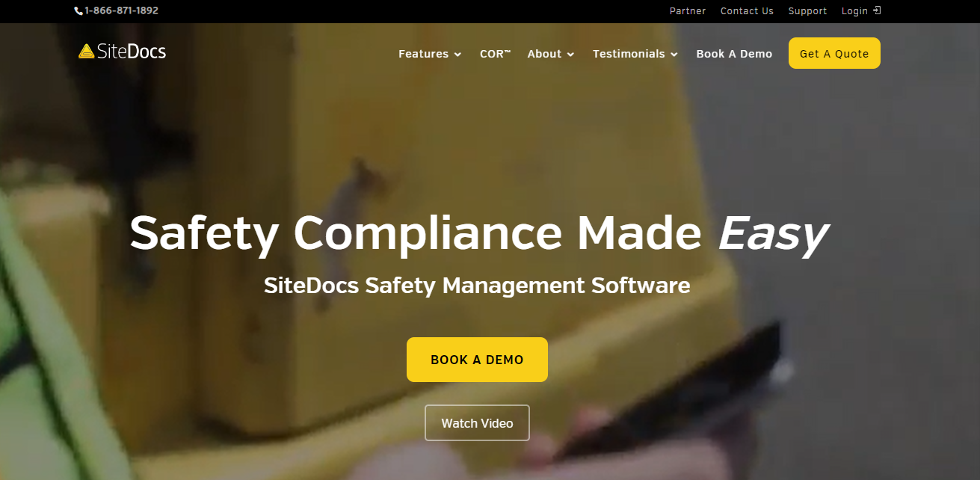Click the large yellow BOOK A DEMO button
Image resolution: width=980 pixels, height=480 pixels.
(477, 360)
